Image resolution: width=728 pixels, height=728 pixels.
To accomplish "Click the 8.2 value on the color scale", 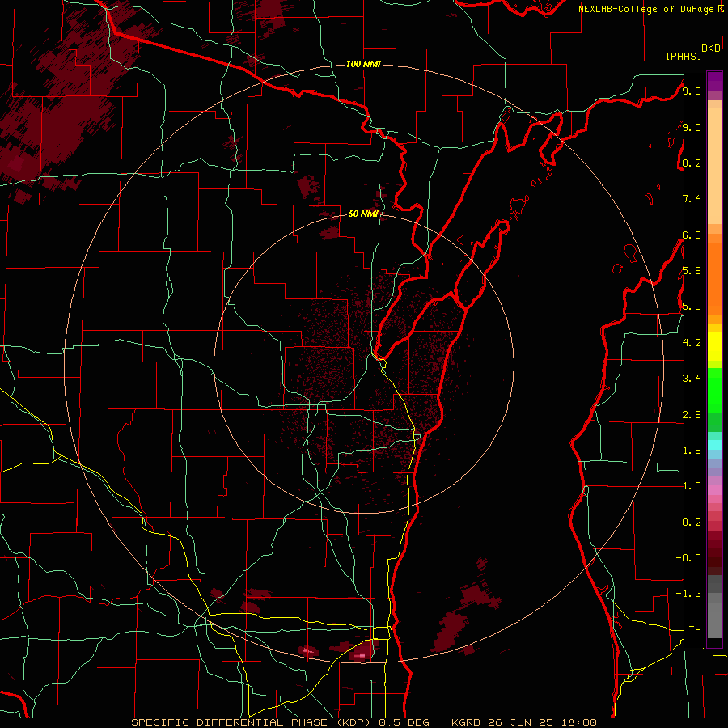I will (x=692, y=163).
